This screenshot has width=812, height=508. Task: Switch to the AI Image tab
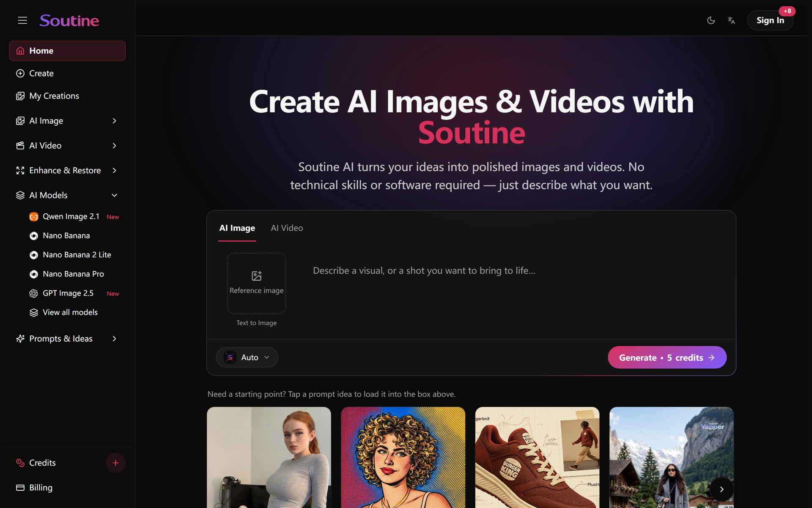[x=237, y=228]
